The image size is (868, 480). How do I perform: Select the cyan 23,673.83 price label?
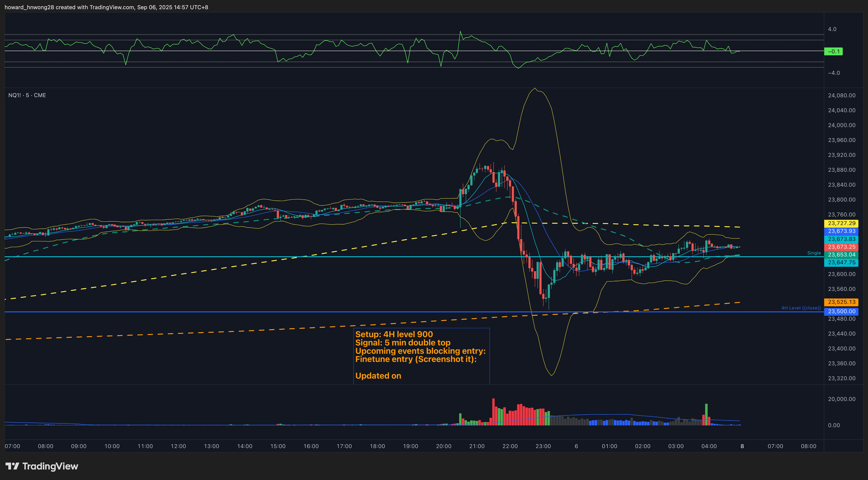click(x=841, y=239)
